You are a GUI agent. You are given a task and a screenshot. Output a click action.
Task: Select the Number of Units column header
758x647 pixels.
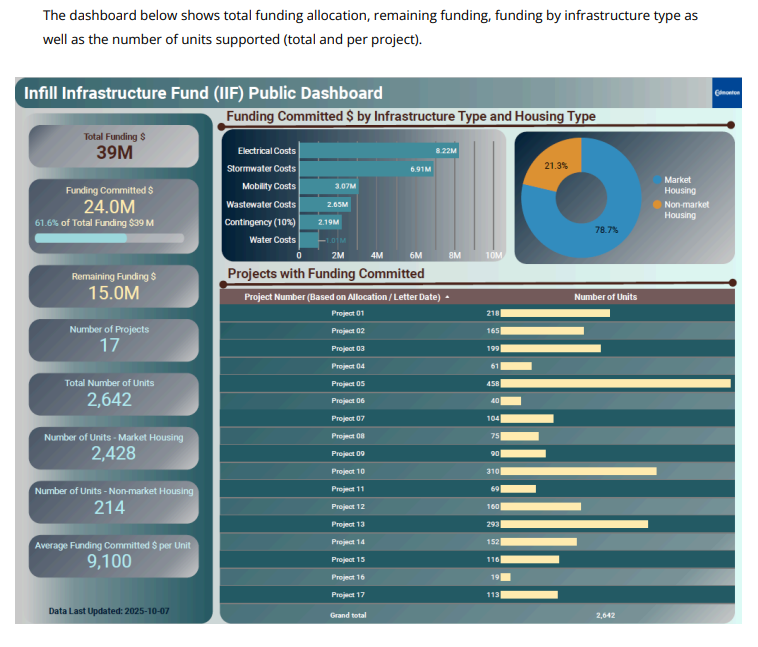[x=605, y=297]
